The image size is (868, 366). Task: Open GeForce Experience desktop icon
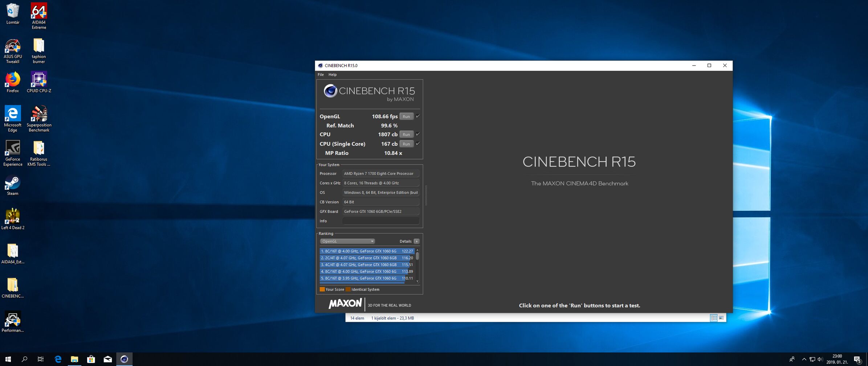point(13,153)
